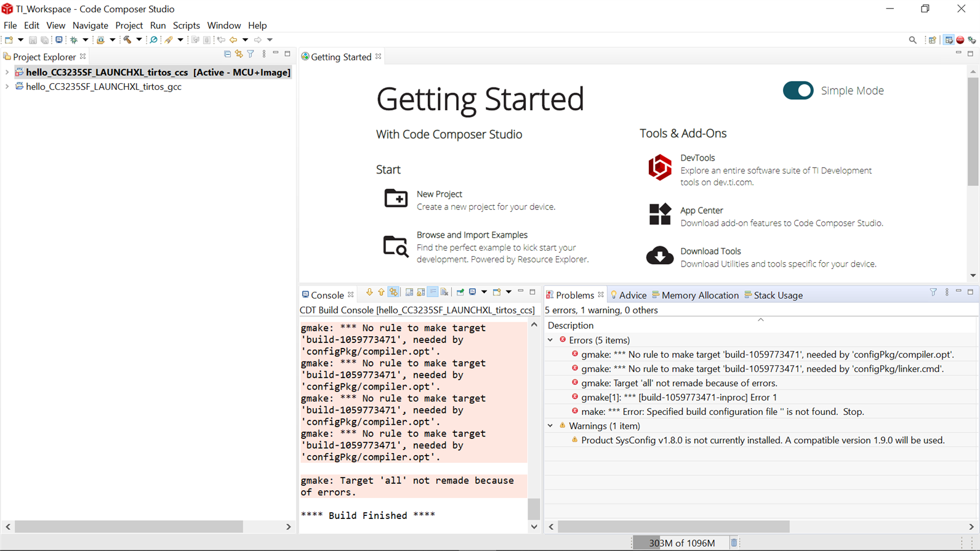Viewport: 980px width, 551px height.
Task: Toggle Link with Editor in Project Explorer
Action: [239, 54]
